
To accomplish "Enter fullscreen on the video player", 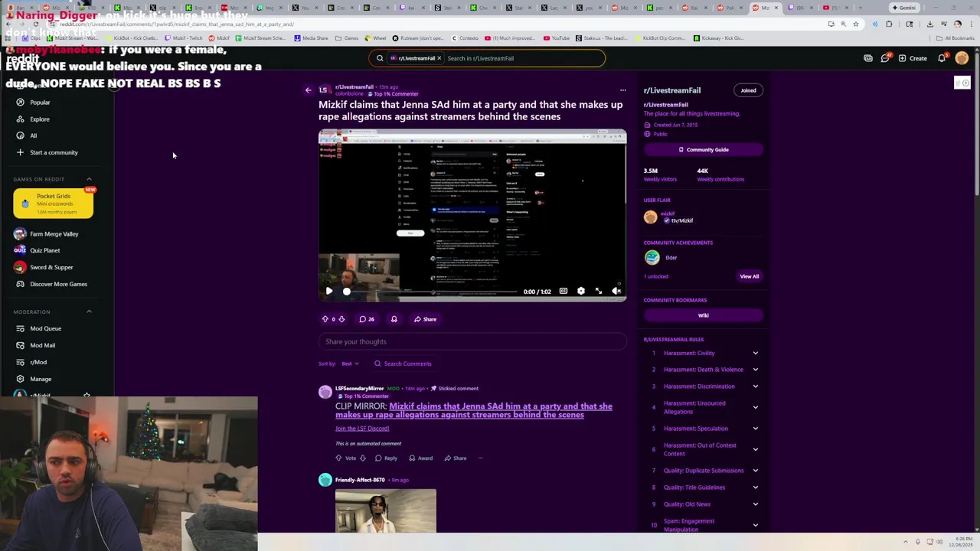I will click(x=599, y=291).
